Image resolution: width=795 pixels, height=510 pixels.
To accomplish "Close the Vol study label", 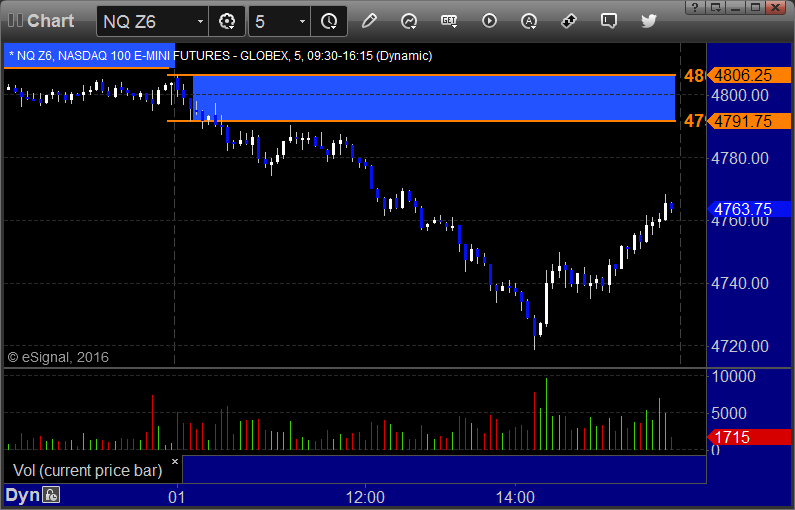I will point(175,461).
